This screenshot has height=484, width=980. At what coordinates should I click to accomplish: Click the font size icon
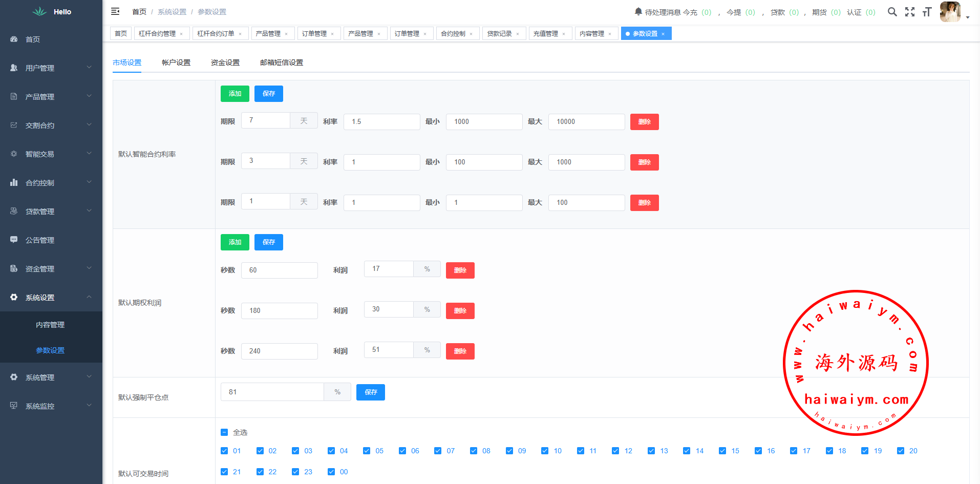point(927,12)
